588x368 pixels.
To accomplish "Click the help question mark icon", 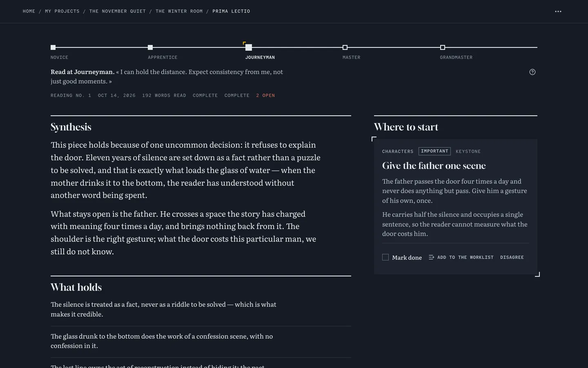I will 532,72.
